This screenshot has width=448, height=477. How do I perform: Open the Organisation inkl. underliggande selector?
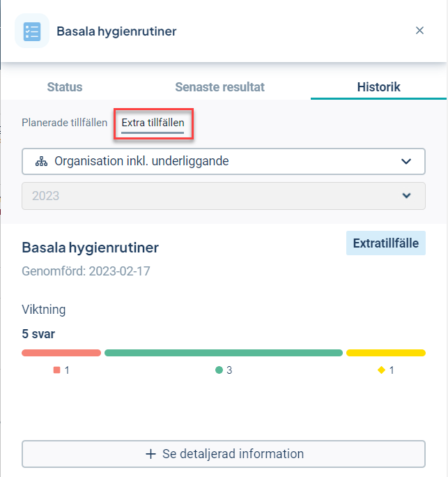click(224, 161)
